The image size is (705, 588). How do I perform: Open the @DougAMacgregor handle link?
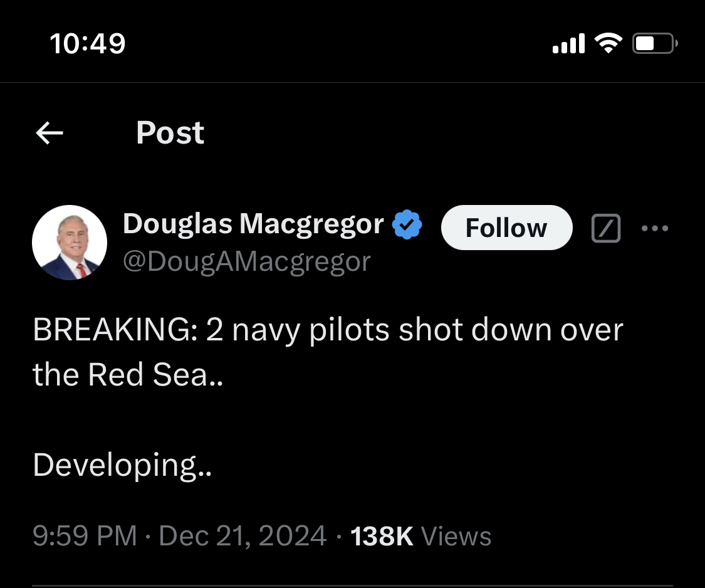246,261
